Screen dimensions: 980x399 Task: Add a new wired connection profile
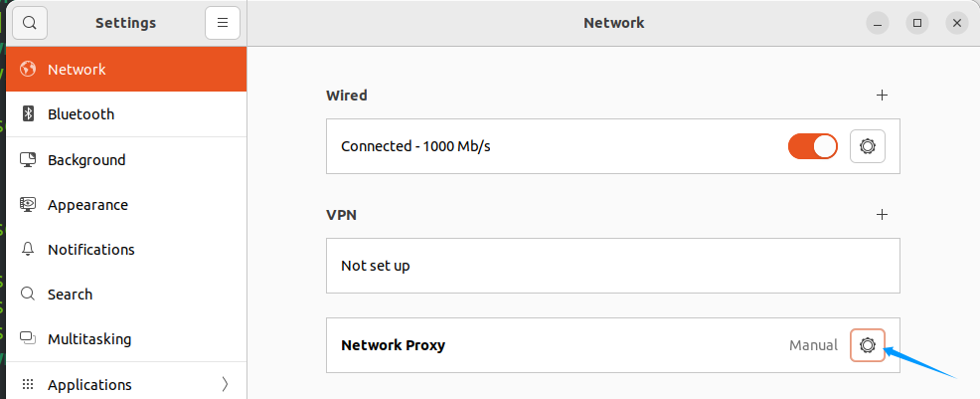pyautogui.click(x=882, y=96)
